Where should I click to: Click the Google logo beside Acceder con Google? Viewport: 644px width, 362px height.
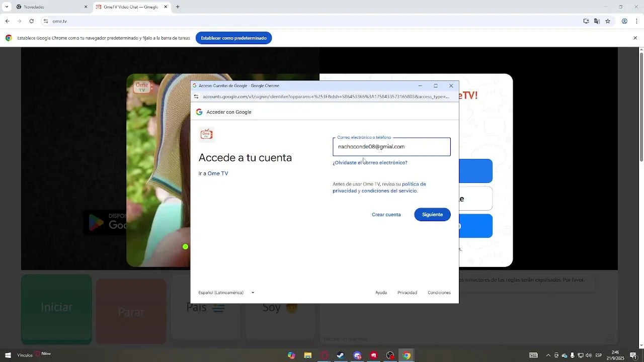coord(199,112)
